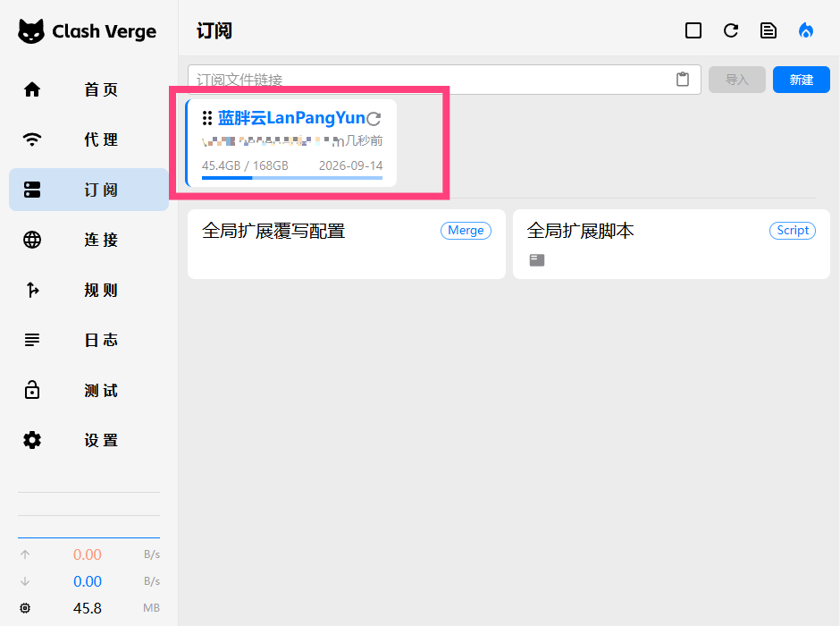Refresh all subscriptions via top refresh icon
This screenshot has width=840, height=626.
[731, 30]
